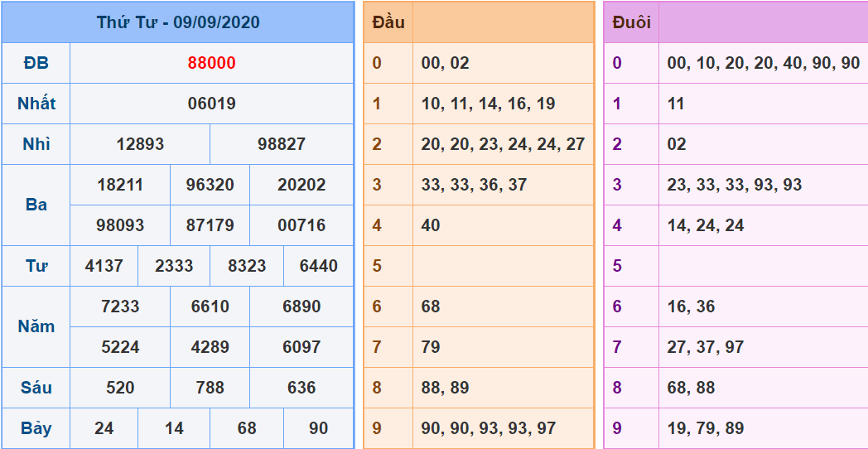Viewport: 868px width, 449px height.
Task: Select the date header Thứ Tư - 09/09/2020
Action: [177, 22]
